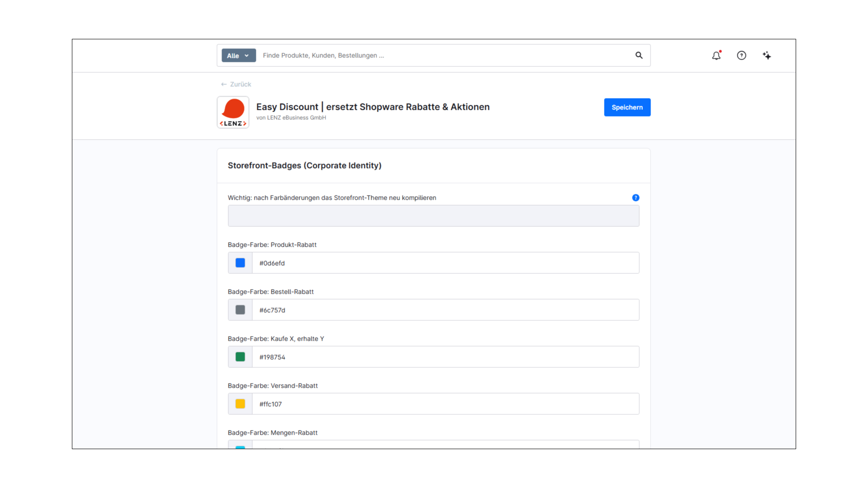Image resolution: width=868 pixels, height=488 pixels.
Task: Open the notifications bell
Action: (x=716, y=56)
